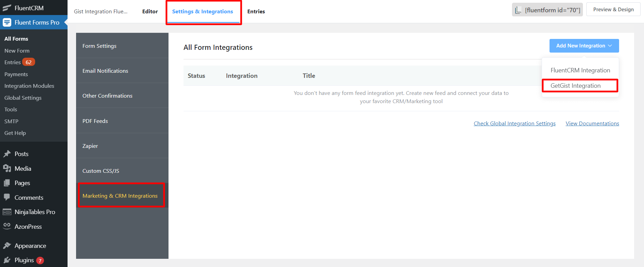Click the All Form Integrations heading

(x=218, y=47)
